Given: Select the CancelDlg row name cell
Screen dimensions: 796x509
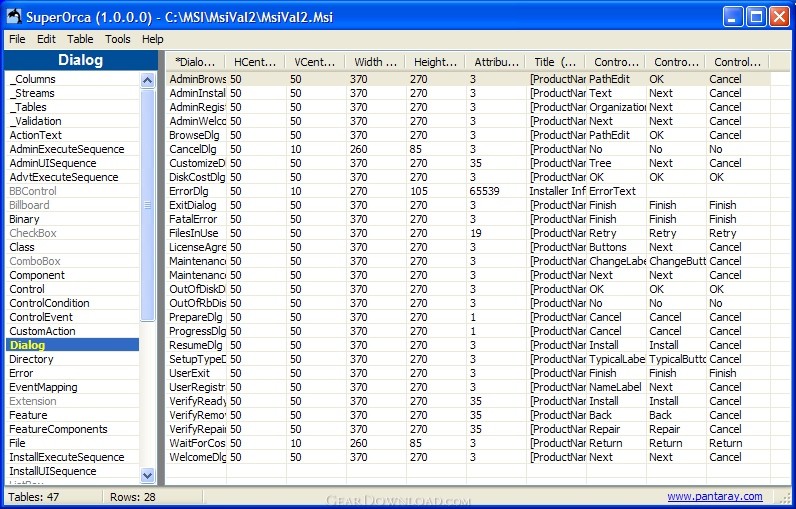Looking at the screenshot, I should pos(196,149).
